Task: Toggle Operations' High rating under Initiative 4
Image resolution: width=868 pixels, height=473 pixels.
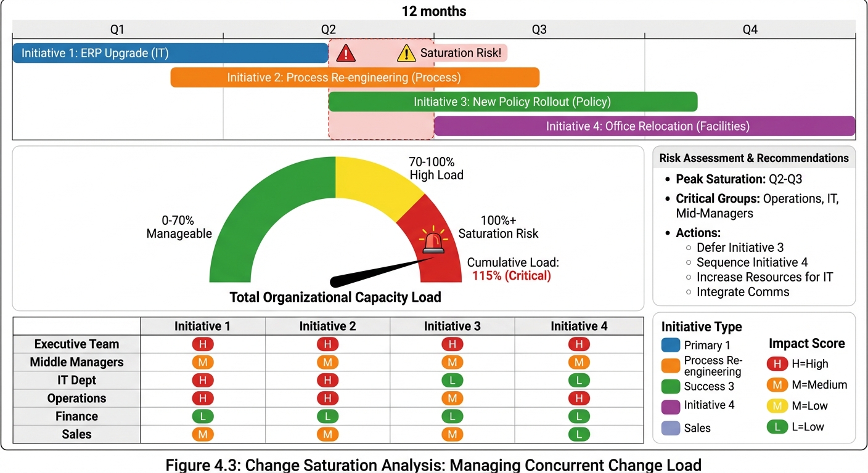Action: coord(579,398)
